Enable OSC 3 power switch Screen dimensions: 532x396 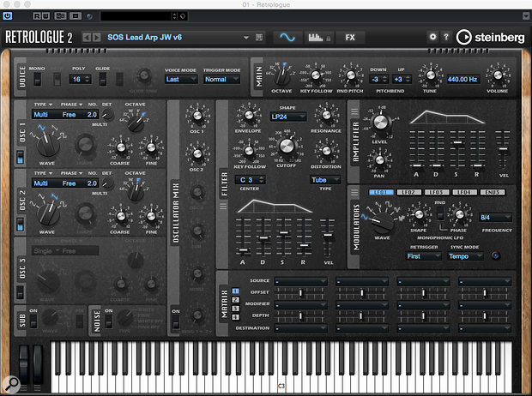tap(21, 292)
